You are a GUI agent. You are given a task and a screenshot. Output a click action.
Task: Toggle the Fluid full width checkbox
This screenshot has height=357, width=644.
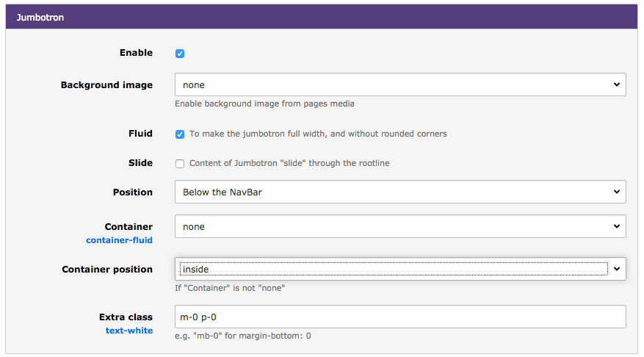180,134
